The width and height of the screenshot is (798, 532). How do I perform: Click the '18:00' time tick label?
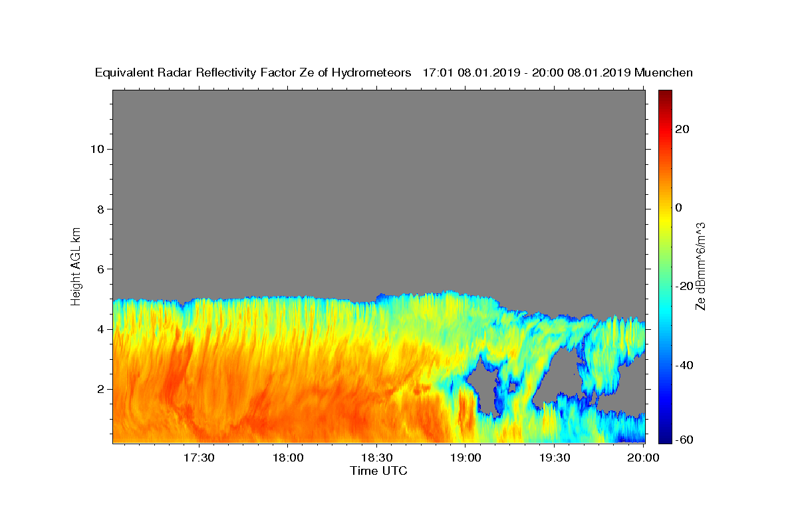288,458
